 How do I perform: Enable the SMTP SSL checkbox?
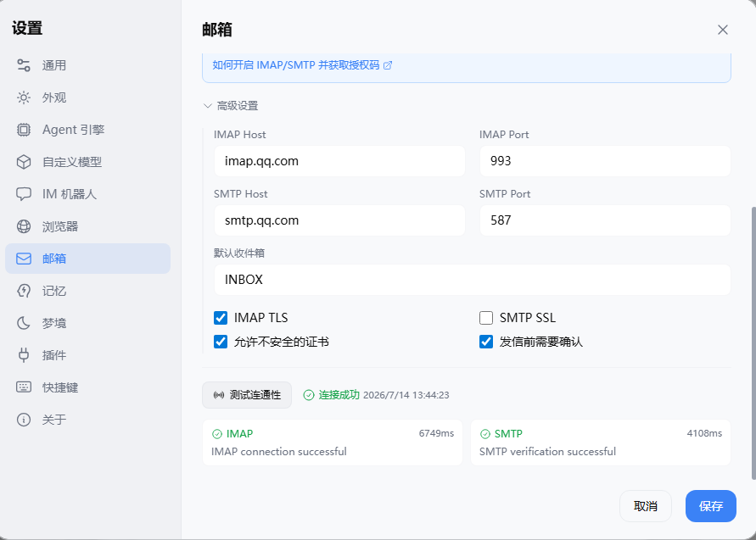(x=486, y=318)
